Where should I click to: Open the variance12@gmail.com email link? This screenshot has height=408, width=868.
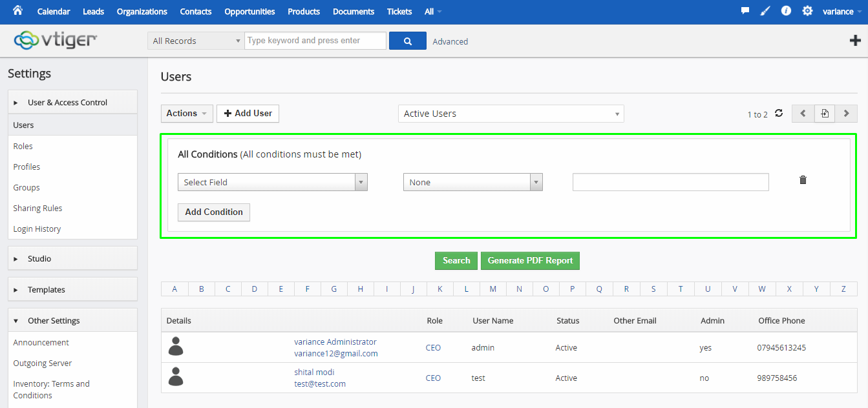(x=336, y=354)
